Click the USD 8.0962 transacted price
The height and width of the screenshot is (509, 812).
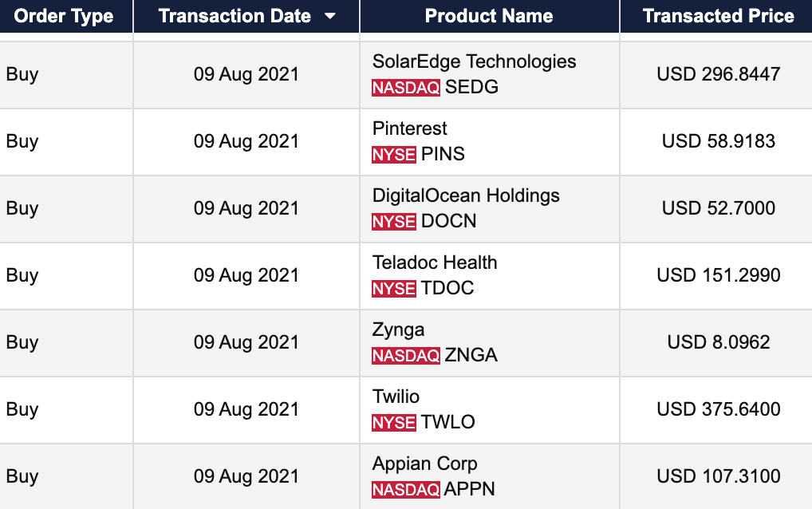[718, 342]
